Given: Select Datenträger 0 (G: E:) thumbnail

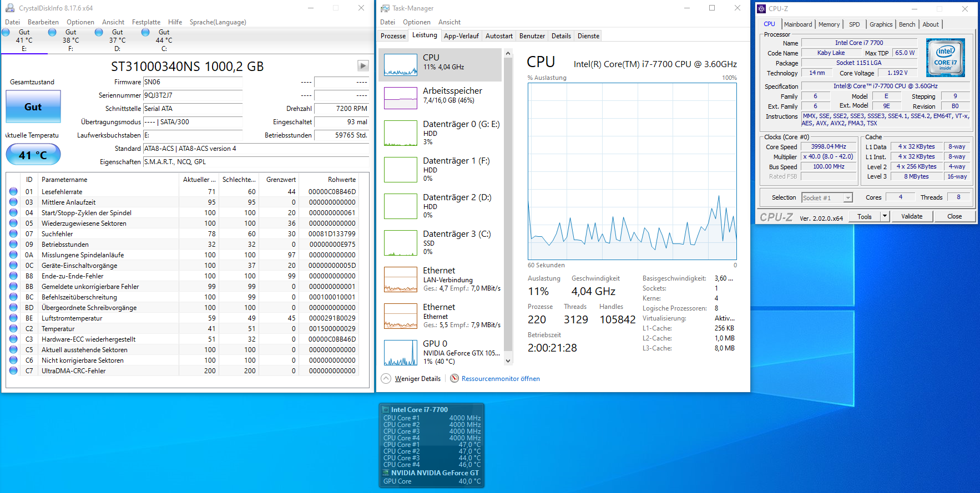Looking at the screenshot, I should click(x=401, y=134).
